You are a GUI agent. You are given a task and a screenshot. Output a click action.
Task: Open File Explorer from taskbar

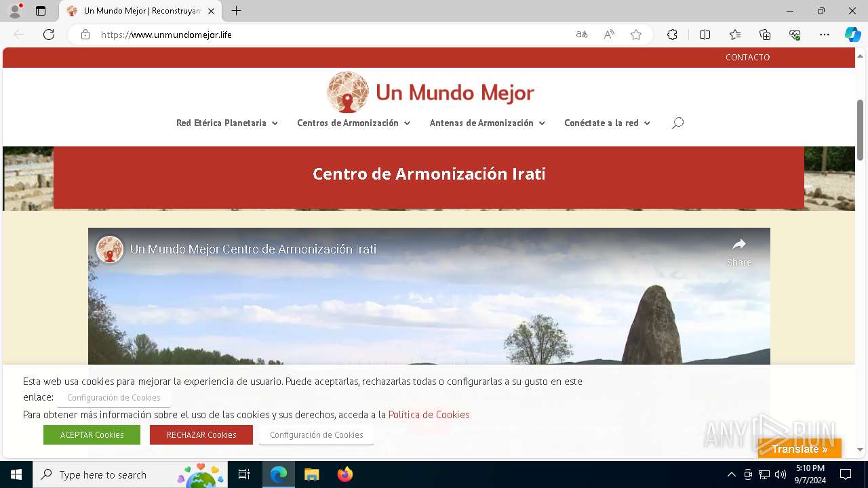[x=312, y=474]
